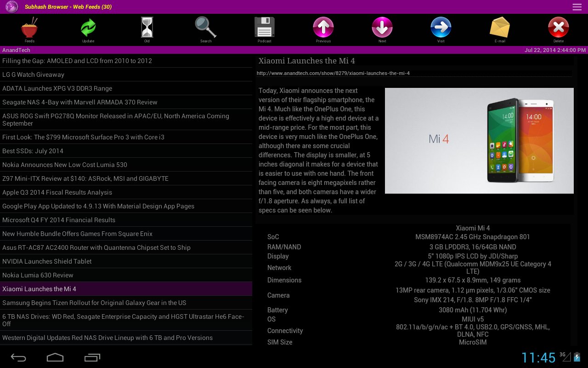Open 'LG G Watch Giveaway' item

coord(126,75)
